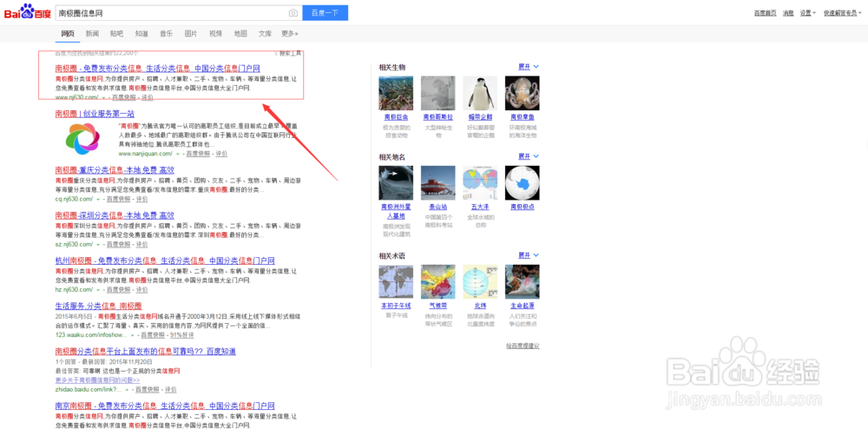The width and height of the screenshot is (868, 429).
Task: Open the 消息 link
Action: pyautogui.click(x=788, y=13)
